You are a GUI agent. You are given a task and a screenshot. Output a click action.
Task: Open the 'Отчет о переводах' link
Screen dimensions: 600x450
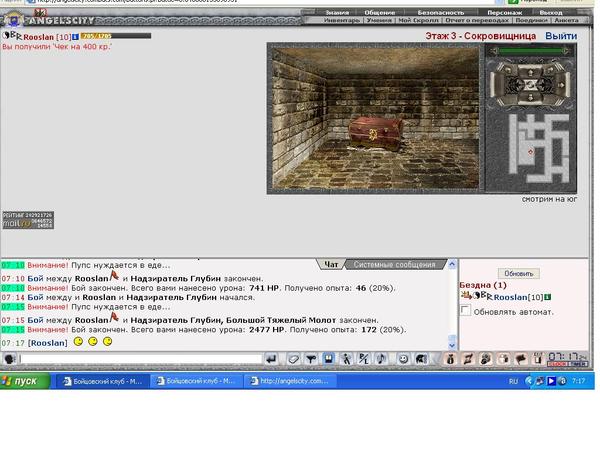pyautogui.click(x=477, y=20)
